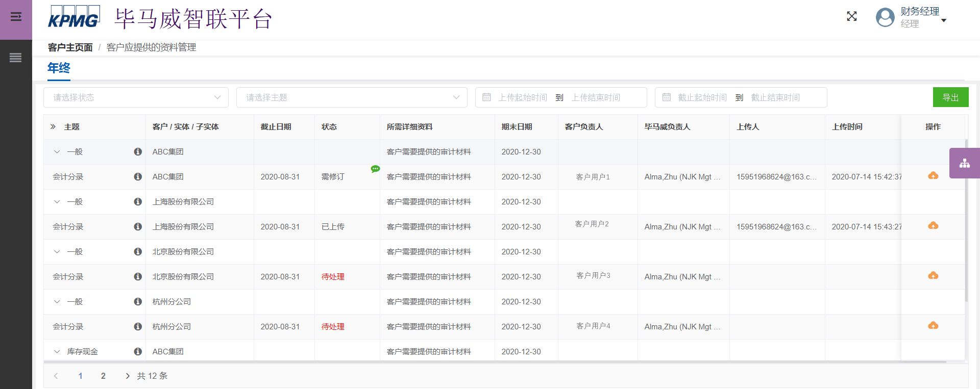Click info icon on 库存现金 ABC集团 row
This screenshot has width=980, height=389.
click(x=138, y=351)
